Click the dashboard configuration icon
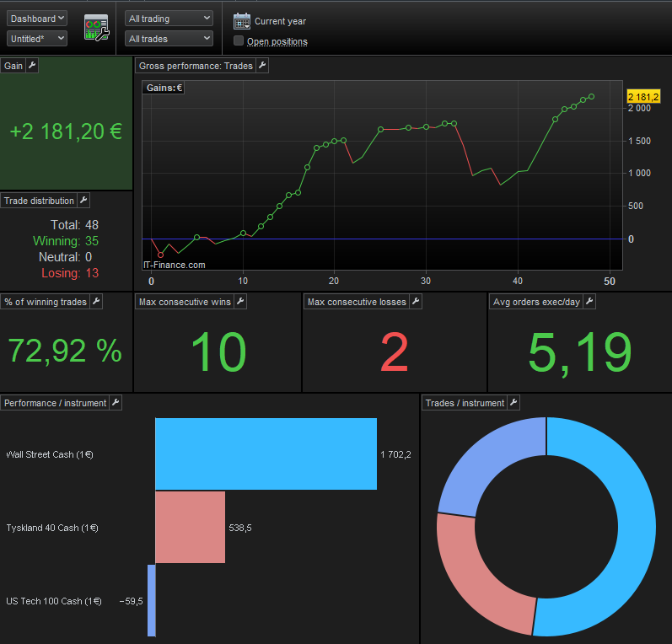Screen dimensions: 672x644 [x=96, y=28]
